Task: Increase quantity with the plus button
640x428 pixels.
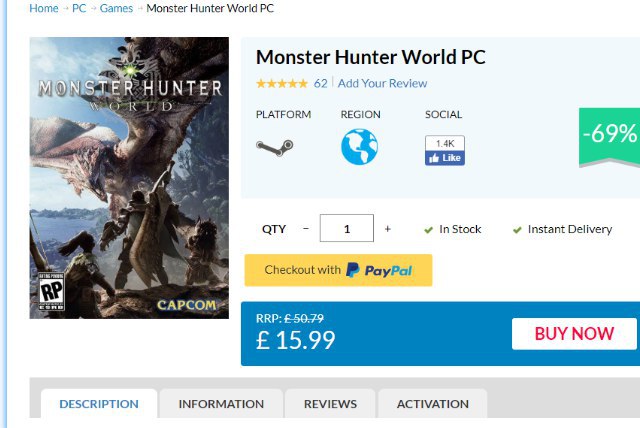Action: tap(388, 229)
